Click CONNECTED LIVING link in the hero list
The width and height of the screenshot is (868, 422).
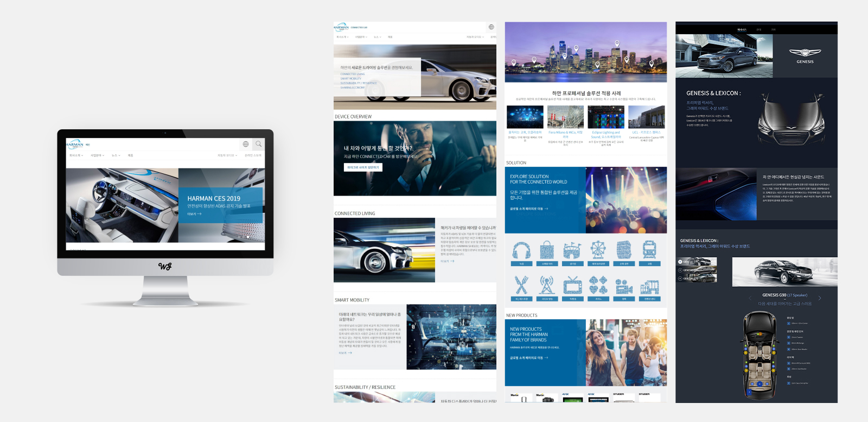[x=353, y=74]
